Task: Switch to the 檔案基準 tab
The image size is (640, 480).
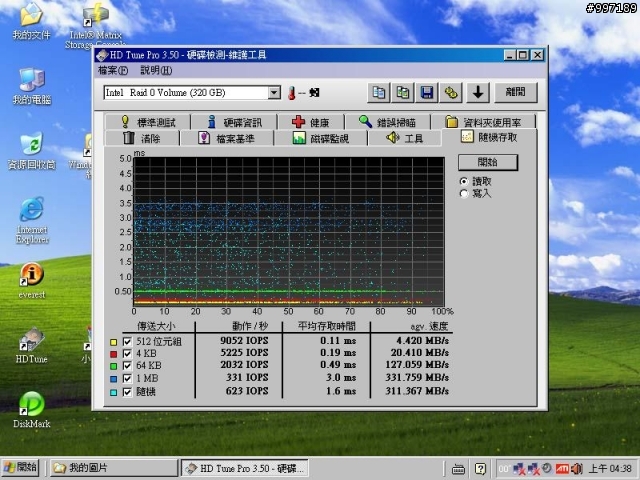Action: coord(227,138)
